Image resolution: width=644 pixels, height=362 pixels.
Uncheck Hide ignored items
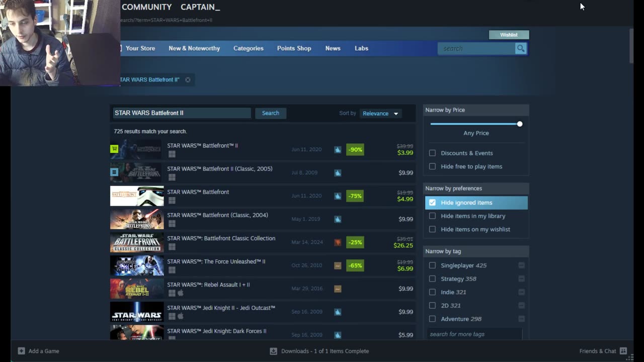tap(432, 203)
